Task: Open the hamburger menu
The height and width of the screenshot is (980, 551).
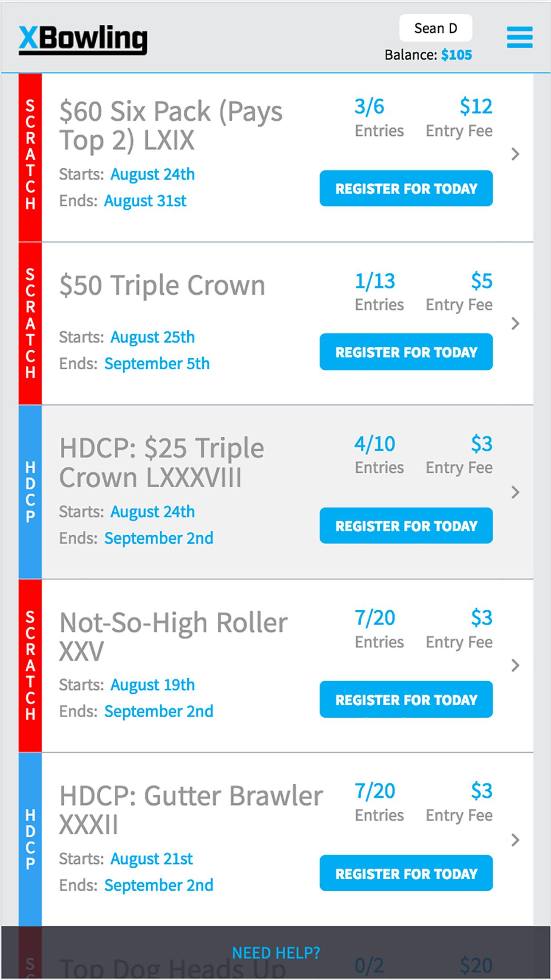Action: 520,37
